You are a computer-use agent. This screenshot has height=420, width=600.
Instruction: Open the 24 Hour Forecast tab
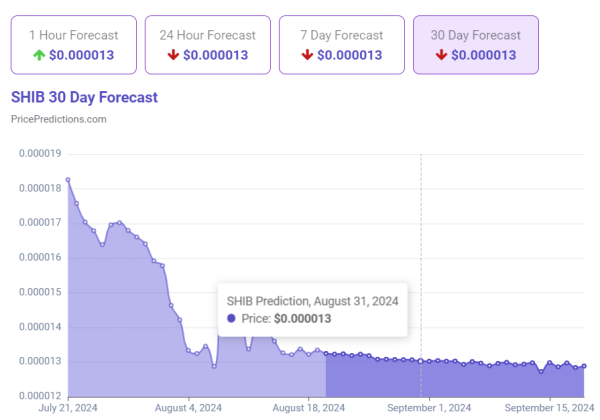click(x=205, y=45)
